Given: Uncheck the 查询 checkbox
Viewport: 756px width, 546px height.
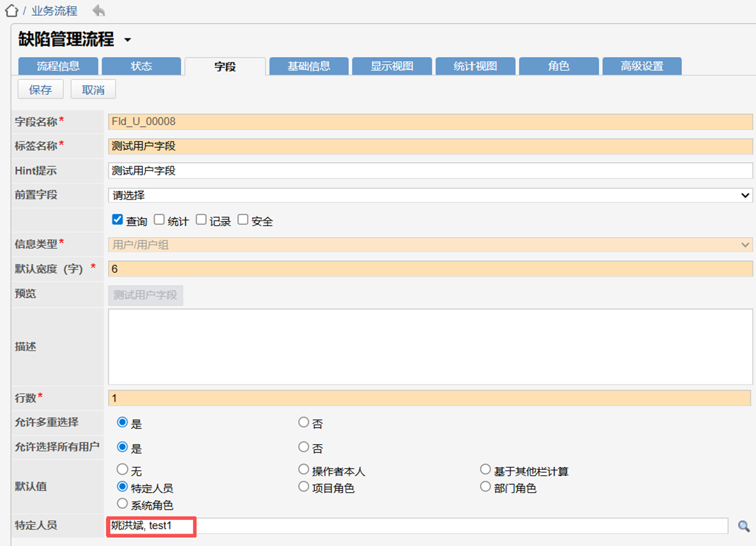Looking at the screenshot, I should pyautogui.click(x=118, y=220).
